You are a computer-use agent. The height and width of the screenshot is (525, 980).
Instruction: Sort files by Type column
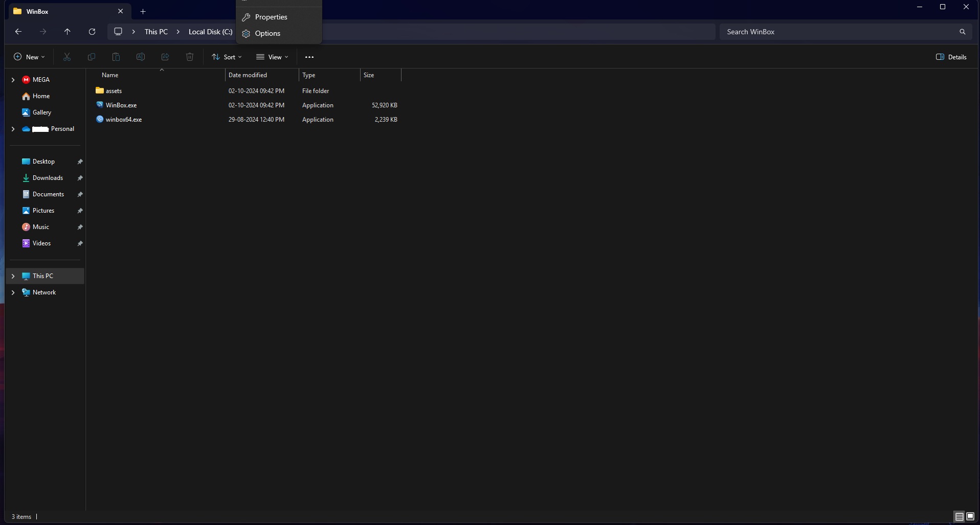(x=329, y=75)
